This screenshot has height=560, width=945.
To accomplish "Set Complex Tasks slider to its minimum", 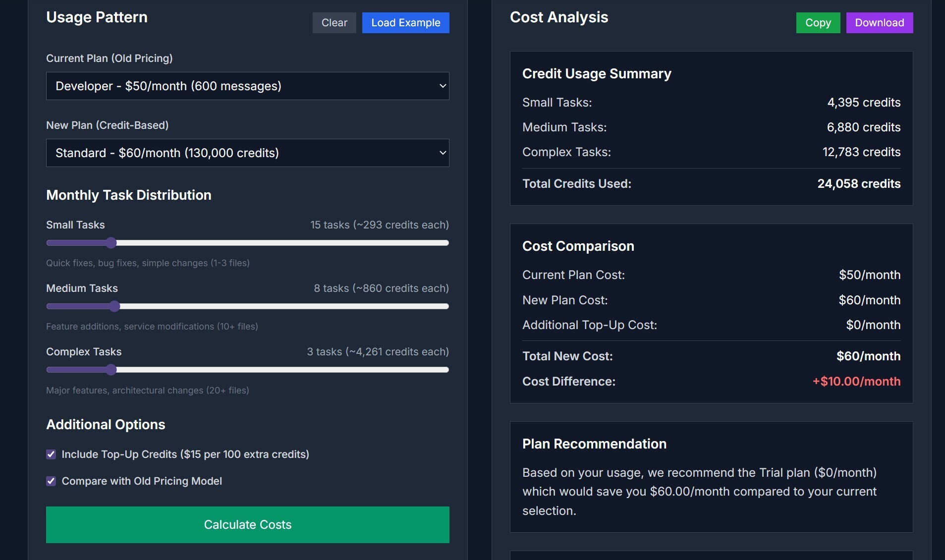I will pos(48,370).
